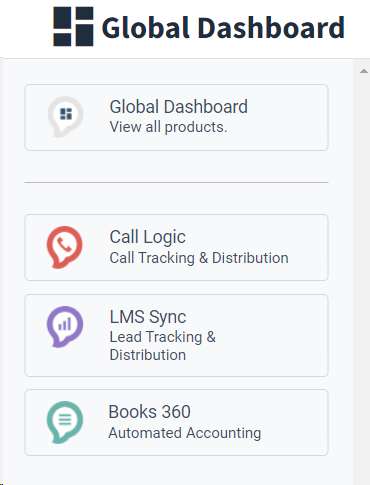Click 'Call Tracking & Distribution' description text

[199, 258]
